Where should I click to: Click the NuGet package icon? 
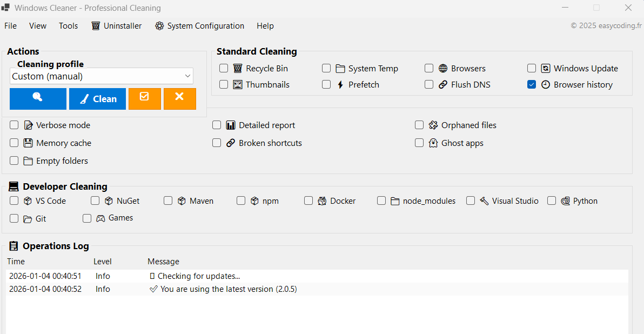(x=109, y=201)
